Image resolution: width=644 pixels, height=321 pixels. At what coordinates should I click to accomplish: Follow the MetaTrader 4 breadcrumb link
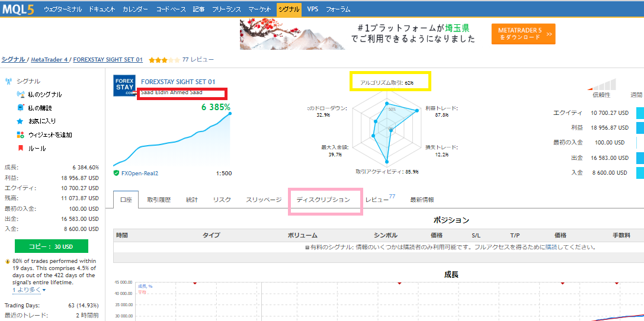[49, 59]
